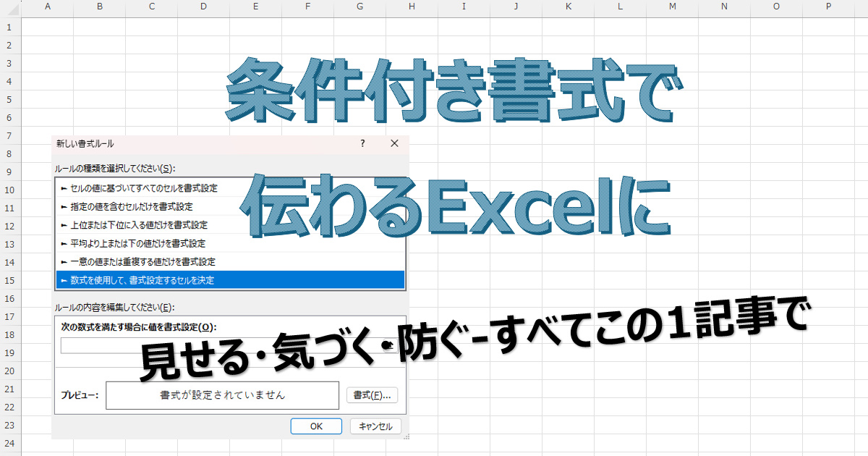This screenshot has width=868, height=456.
Task: Select row 12 header
Action: 10,226
